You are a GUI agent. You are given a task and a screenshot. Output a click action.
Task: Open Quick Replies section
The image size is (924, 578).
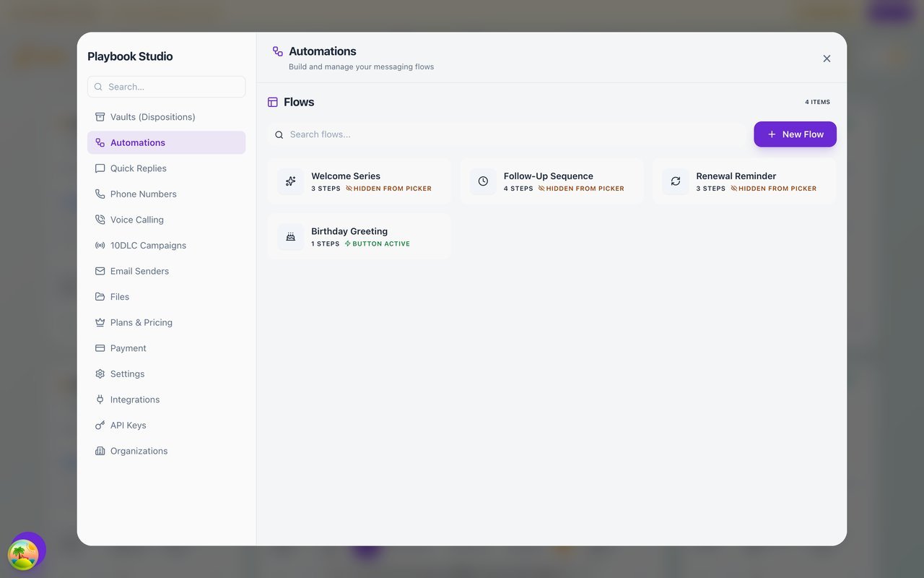click(166, 168)
